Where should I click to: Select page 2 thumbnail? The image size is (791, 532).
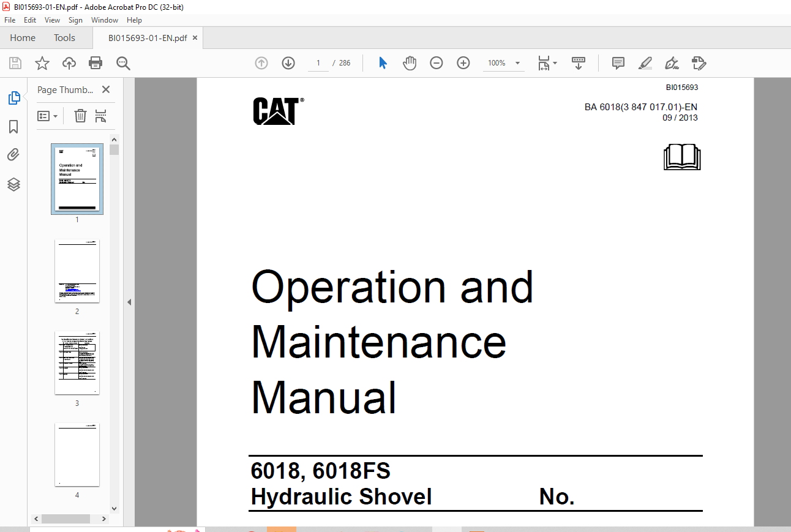pyautogui.click(x=77, y=271)
